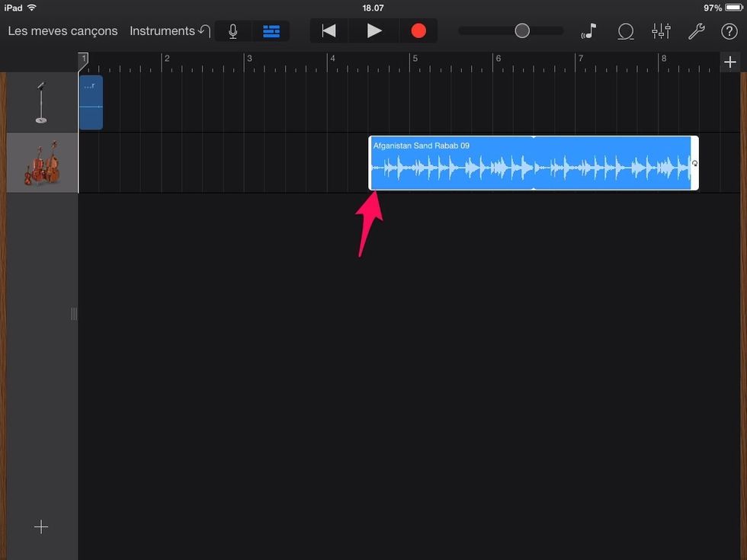747x560 pixels.
Task: Open the track mixer controls icon
Action: click(661, 31)
